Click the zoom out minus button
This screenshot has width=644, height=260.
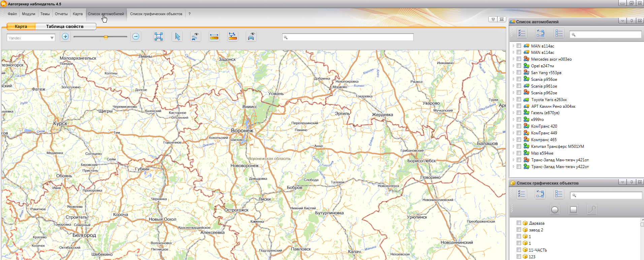pyautogui.click(x=136, y=36)
